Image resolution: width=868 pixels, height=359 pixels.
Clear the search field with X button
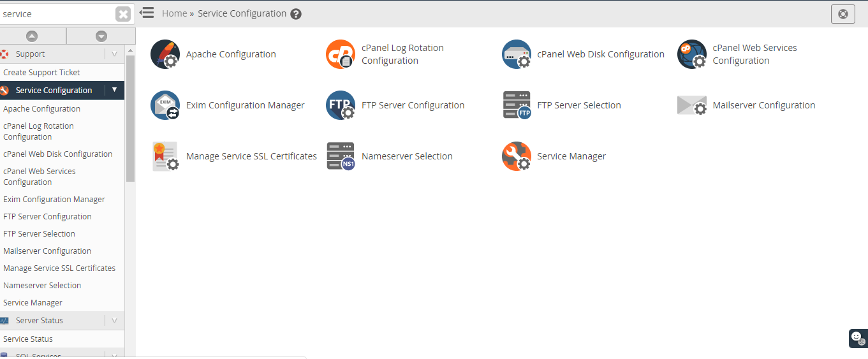123,14
